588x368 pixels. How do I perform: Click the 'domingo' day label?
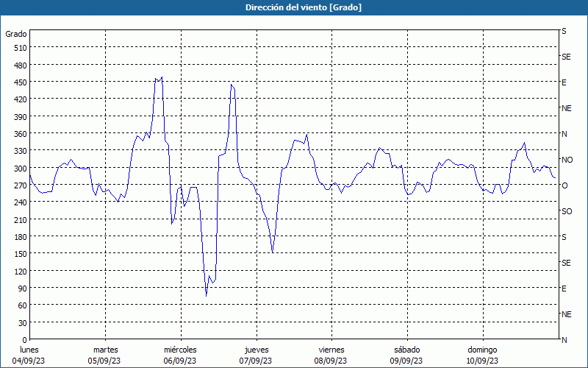[482, 350]
